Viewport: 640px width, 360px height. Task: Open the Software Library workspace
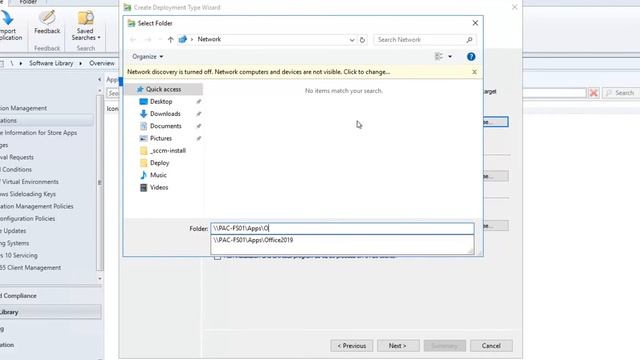[50, 312]
